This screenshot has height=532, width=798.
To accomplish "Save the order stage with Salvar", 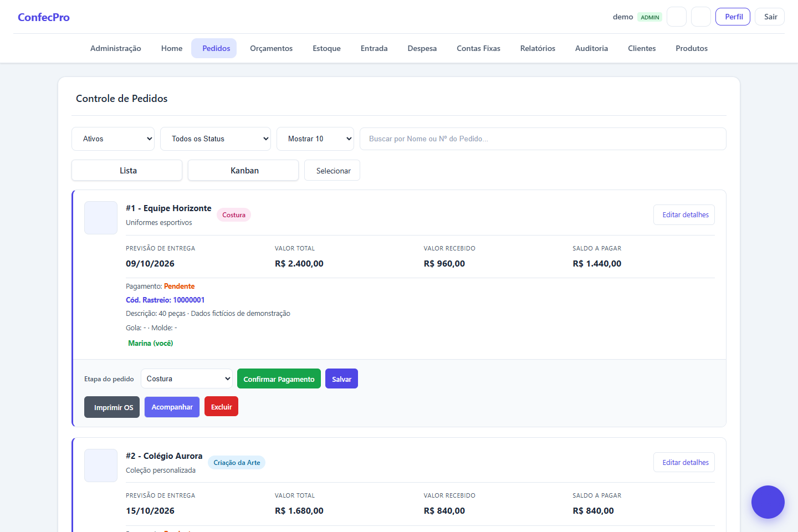I will point(341,378).
